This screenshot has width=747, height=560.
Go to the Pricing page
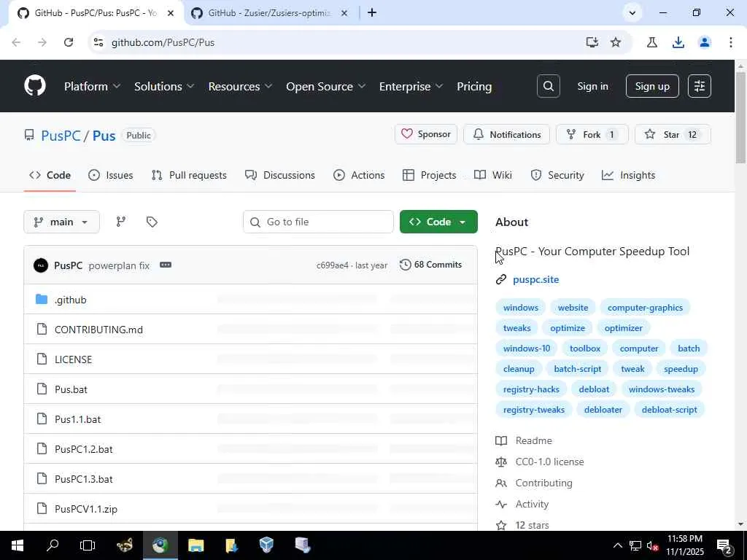tap(474, 87)
